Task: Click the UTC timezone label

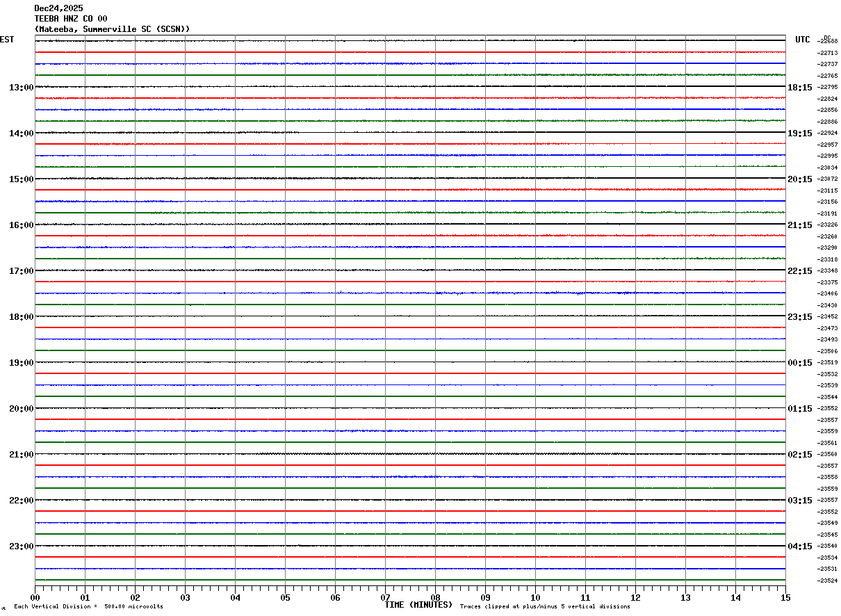Action: pos(803,40)
